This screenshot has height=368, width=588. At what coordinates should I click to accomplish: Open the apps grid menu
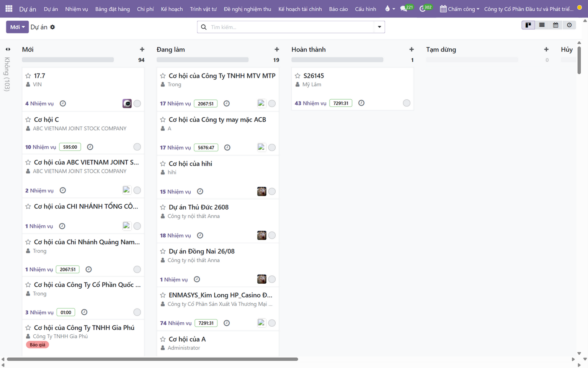tap(9, 8)
